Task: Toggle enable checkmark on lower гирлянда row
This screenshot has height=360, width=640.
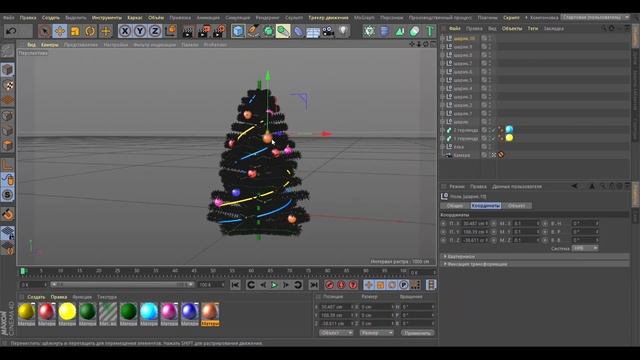Action: 493,138
